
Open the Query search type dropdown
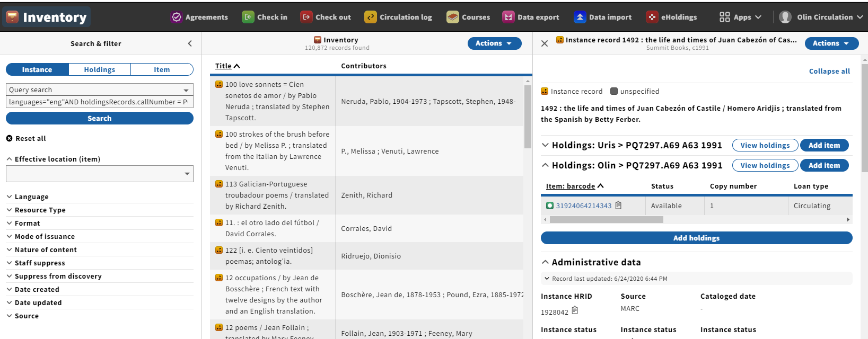100,90
